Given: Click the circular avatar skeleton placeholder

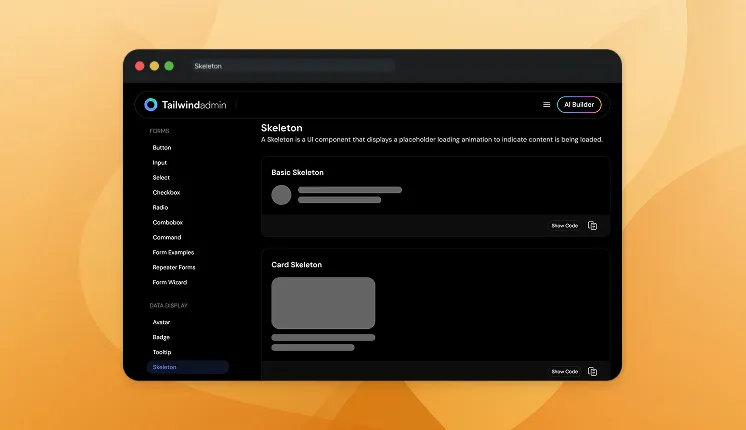Looking at the screenshot, I should pos(281,195).
